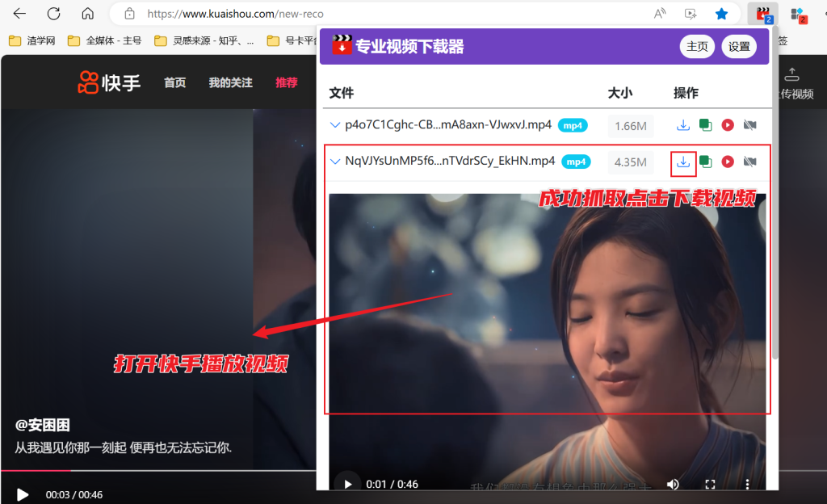Mute the video with the volume icon
The width and height of the screenshot is (827, 504).
673,484
